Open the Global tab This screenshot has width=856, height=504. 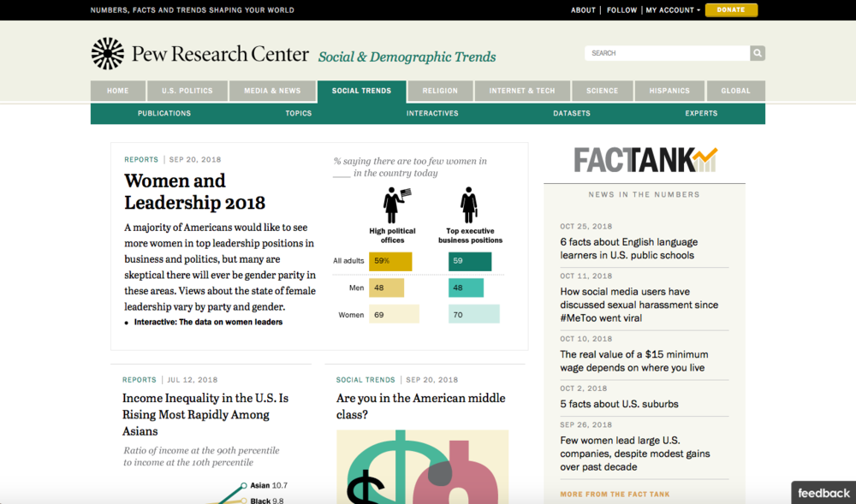pos(735,91)
